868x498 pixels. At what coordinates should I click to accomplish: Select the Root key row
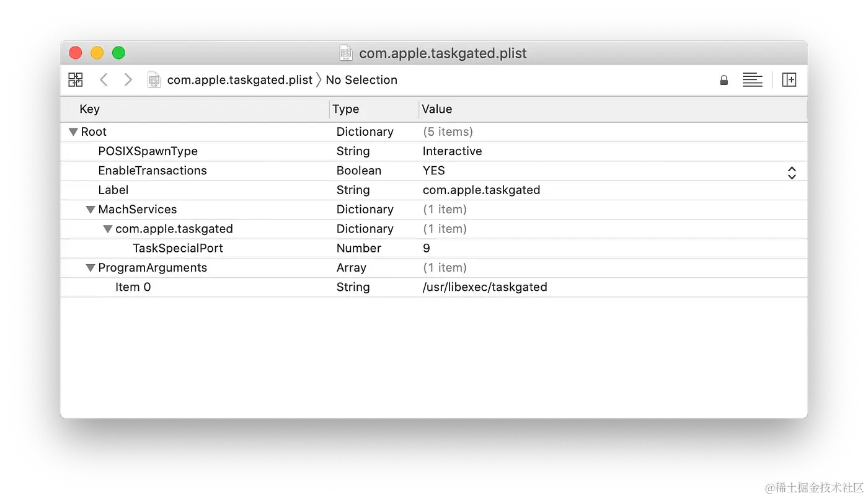pos(94,131)
